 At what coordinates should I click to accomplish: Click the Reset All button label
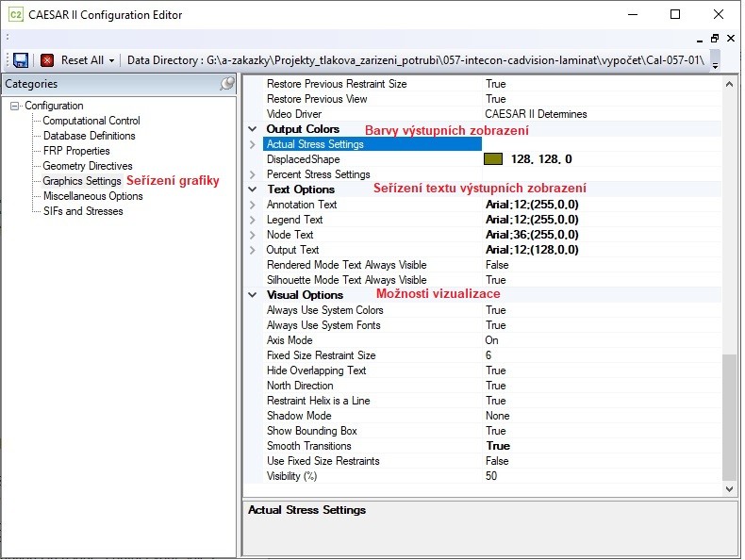[x=82, y=60]
